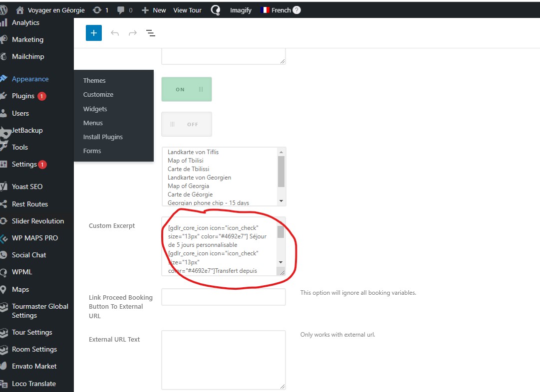Turn off the green ON toggle
Screen dimensions: 540x392
pos(187,89)
